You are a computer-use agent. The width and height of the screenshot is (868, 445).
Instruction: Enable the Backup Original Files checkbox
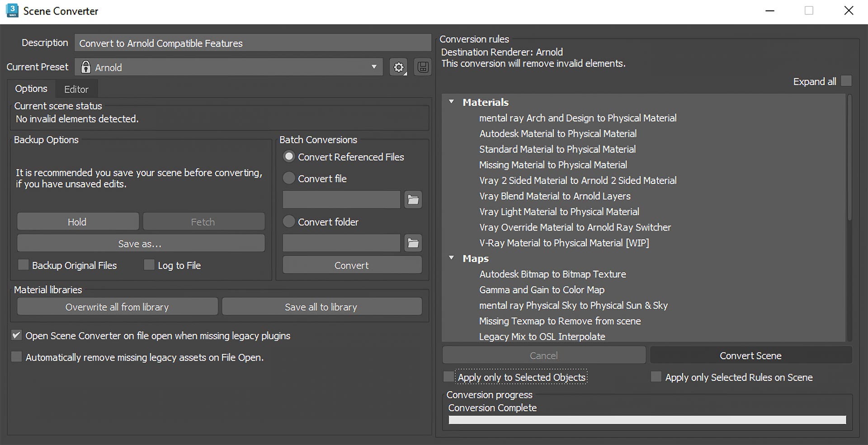click(x=23, y=265)
